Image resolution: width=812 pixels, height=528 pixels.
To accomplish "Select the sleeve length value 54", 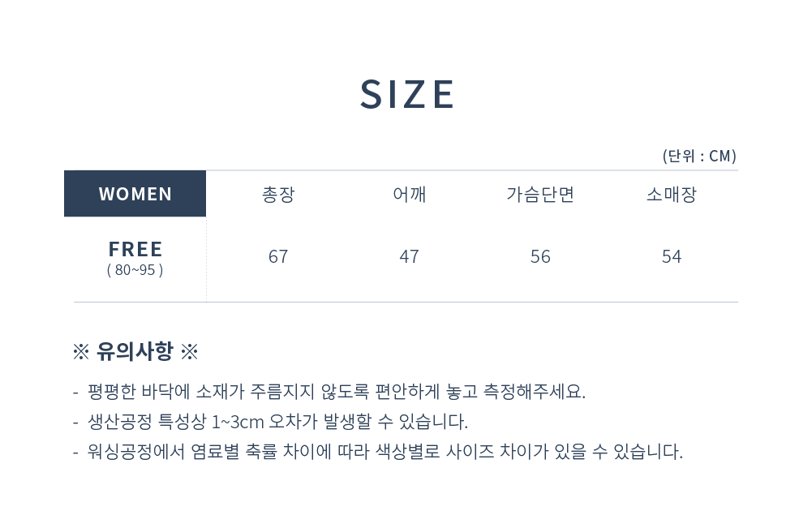I will coord(672,256).
